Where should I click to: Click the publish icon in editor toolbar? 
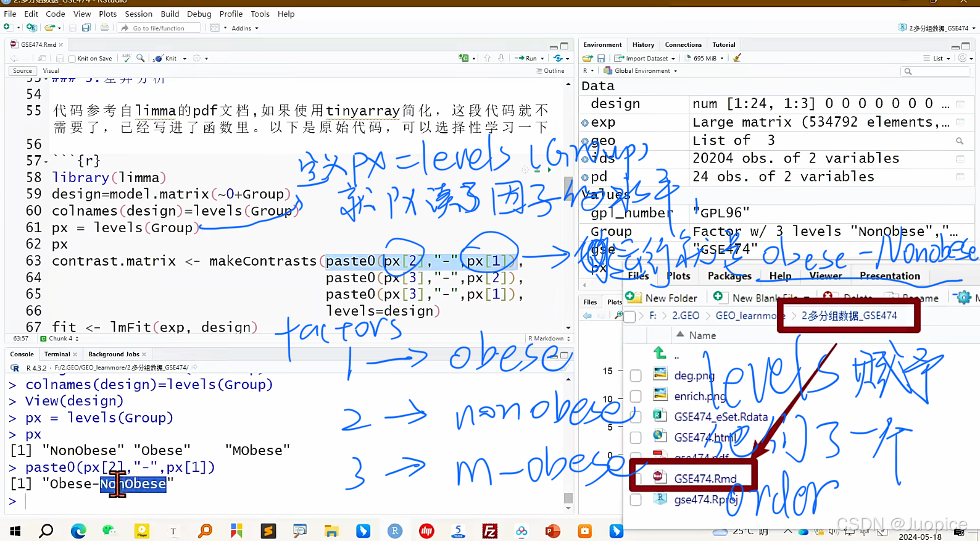(559, 58)
